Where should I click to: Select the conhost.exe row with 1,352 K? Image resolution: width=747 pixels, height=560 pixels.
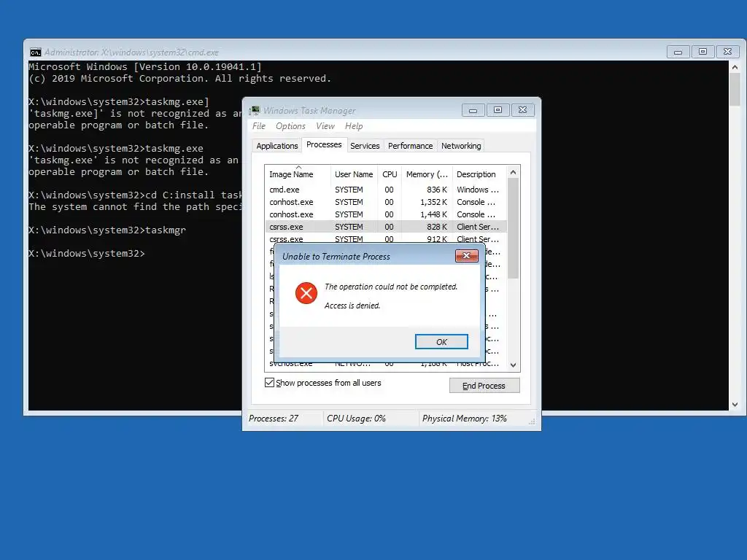click(386, 202)
